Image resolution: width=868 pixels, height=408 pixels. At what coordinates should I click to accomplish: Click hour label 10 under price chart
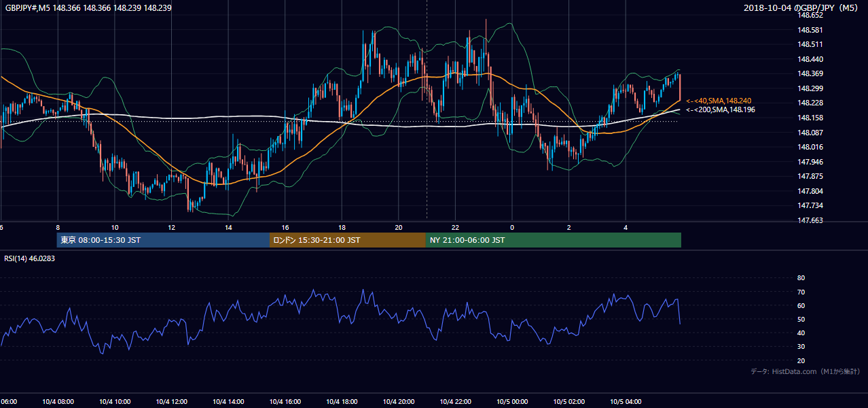pos(115,228)
